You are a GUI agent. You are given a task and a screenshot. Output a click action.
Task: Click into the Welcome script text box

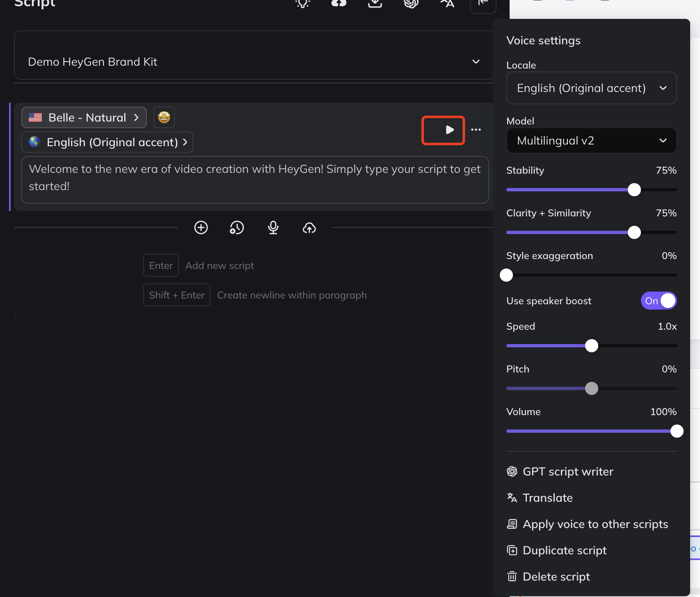tap(255, 180)
